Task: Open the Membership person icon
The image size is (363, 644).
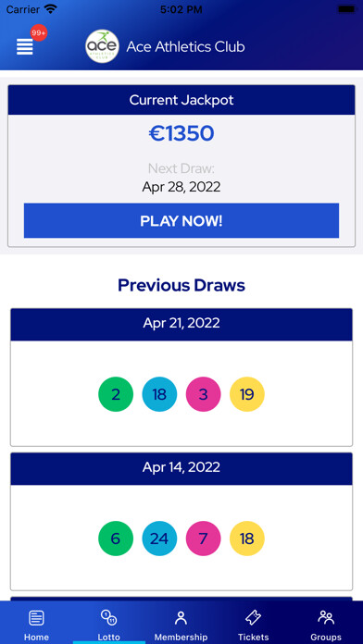Action: click(x=181, y=617)
